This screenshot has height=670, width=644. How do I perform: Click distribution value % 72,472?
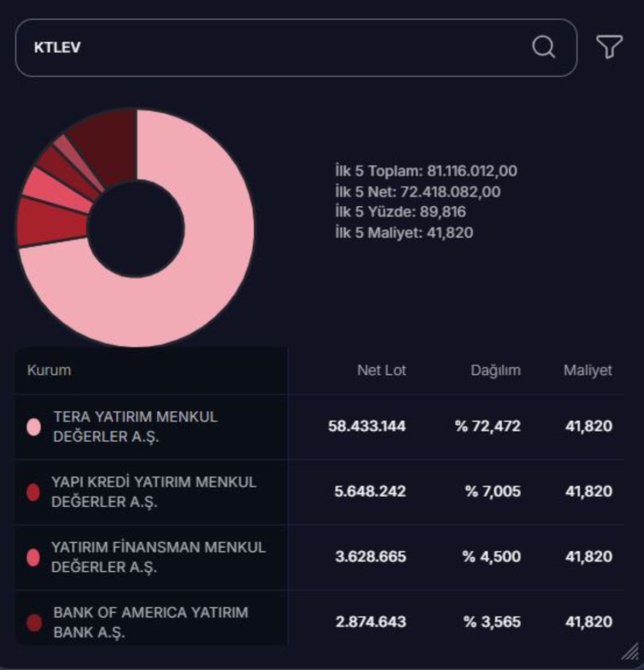[x=488, y=426]
